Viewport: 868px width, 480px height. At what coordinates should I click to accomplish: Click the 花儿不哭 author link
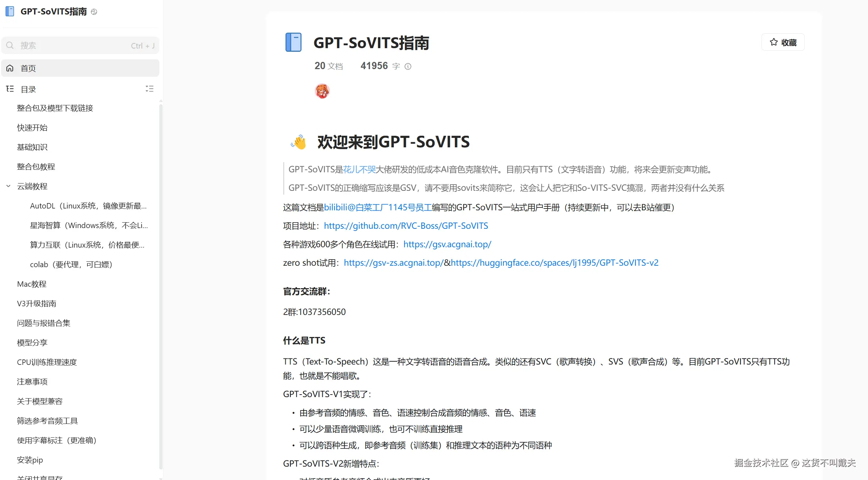(x=359, y=169)
